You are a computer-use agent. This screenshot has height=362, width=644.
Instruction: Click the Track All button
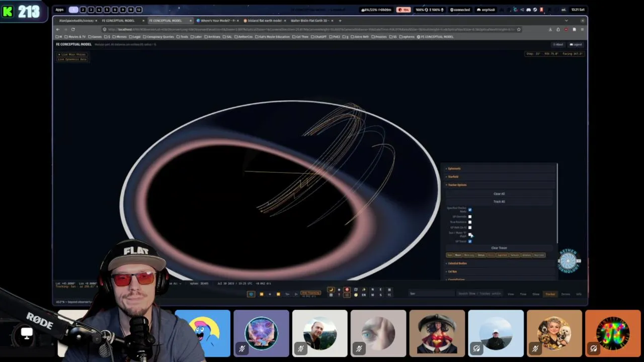point(499,202)
